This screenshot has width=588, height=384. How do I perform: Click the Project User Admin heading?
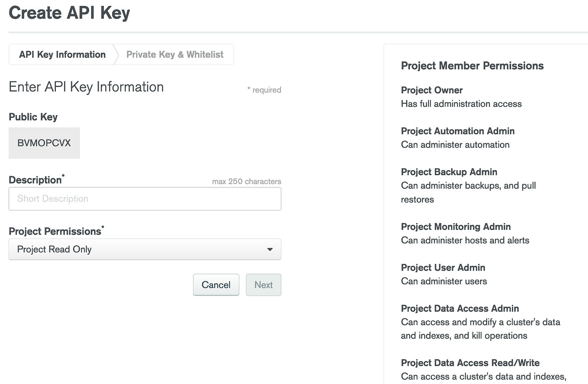tap(443, 268)
